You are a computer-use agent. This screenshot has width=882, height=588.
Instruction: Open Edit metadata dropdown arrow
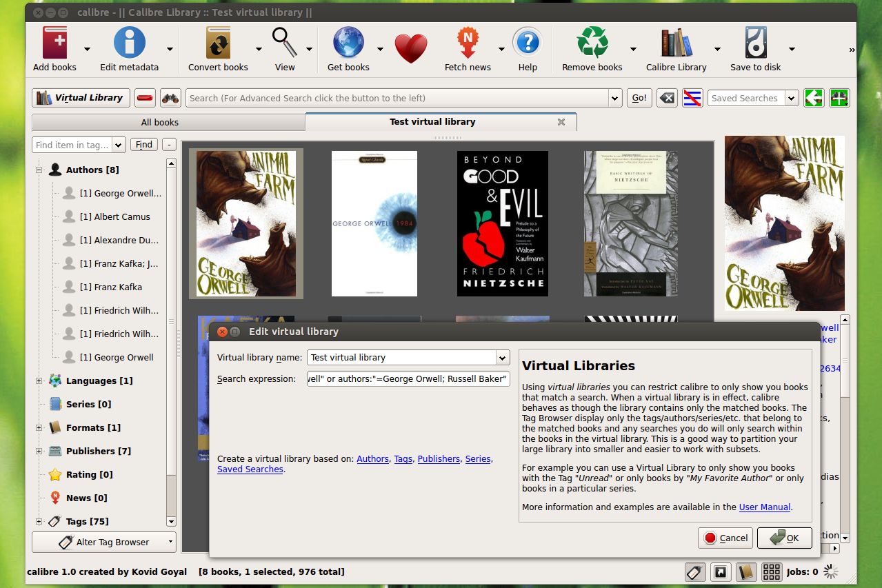tap(170, 49)
